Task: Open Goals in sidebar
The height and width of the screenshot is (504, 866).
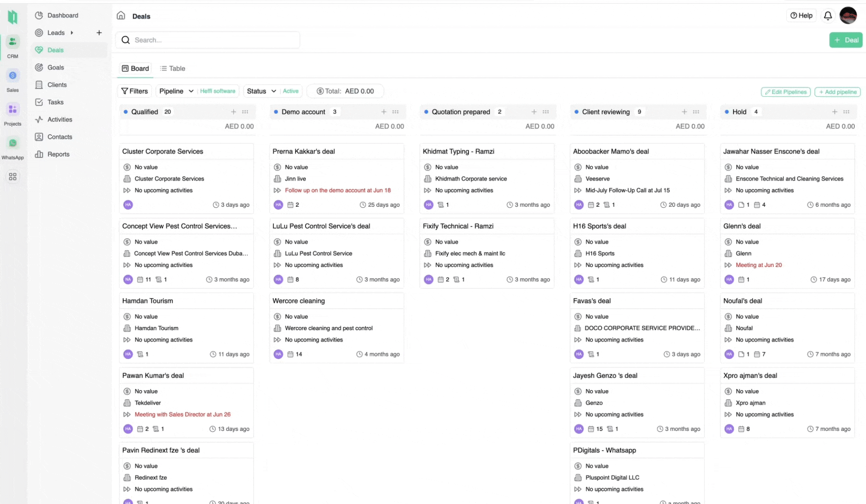Action: coord(56,67)
